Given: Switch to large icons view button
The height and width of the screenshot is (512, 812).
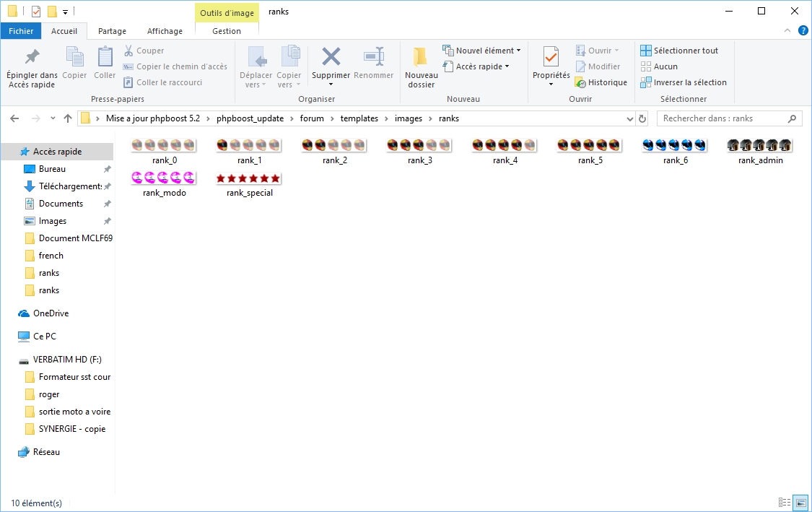Looking at the screenshot, I should coord(800,503).
